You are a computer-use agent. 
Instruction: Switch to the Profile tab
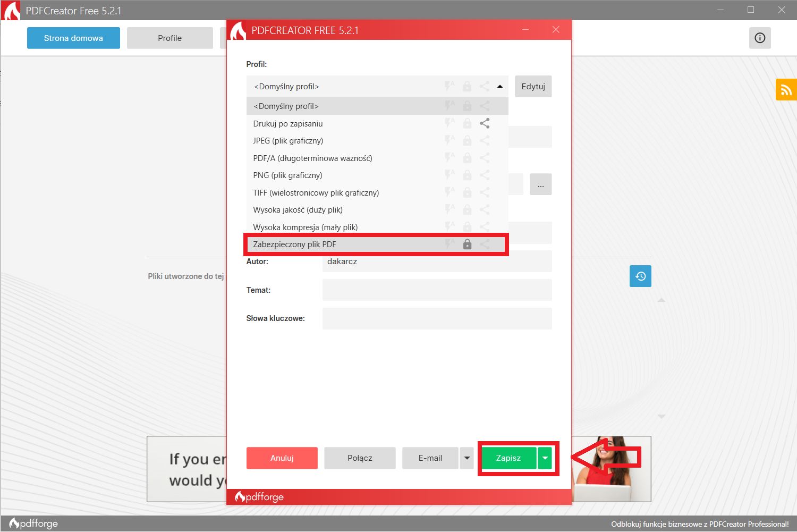pyautogui.click(x=169, y=38)
